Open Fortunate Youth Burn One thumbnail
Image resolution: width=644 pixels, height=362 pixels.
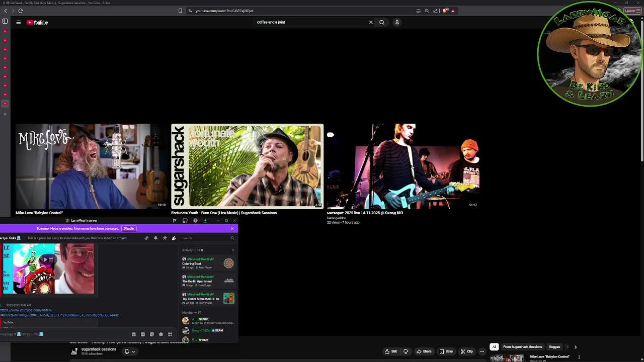(x=247, y=166)
